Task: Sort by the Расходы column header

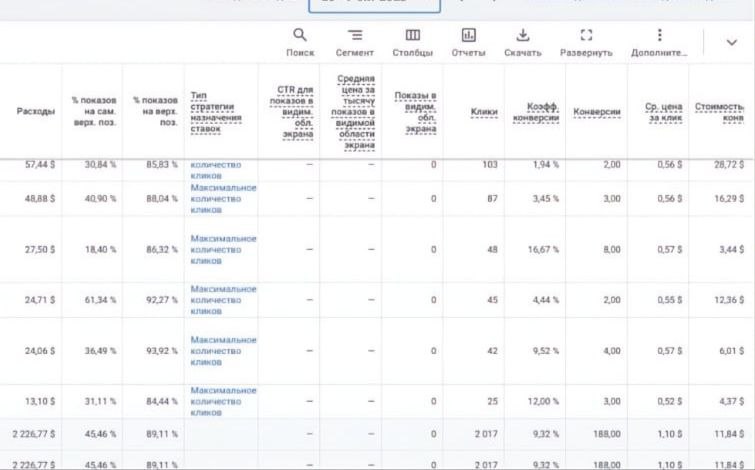Action: (36, 111)
